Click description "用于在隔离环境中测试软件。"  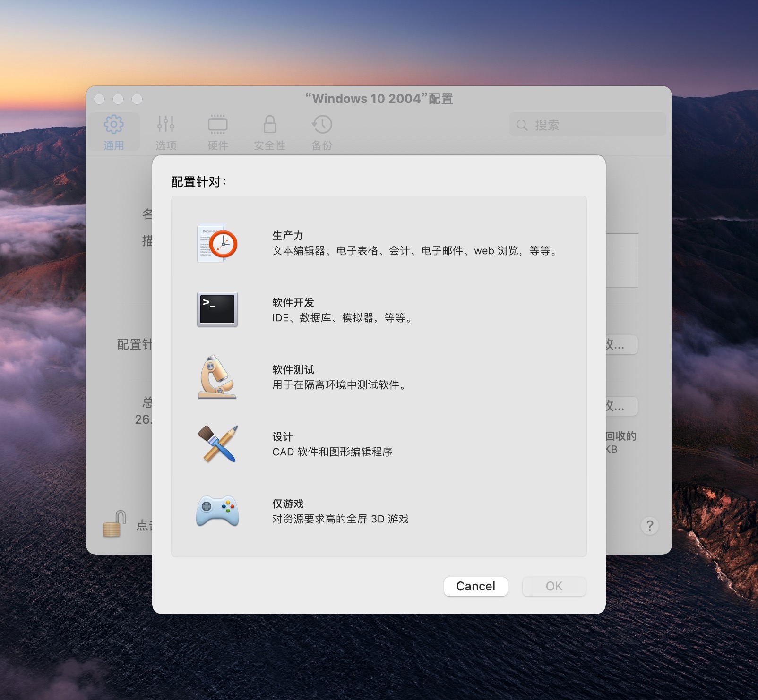[x=339, y=385]
